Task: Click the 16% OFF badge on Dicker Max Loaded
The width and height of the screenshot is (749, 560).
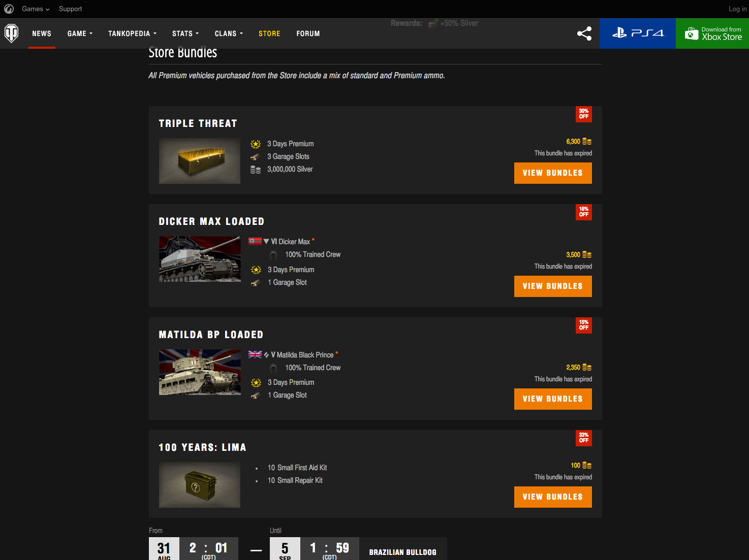Action: pyautogui.click(x=584, y=212)
